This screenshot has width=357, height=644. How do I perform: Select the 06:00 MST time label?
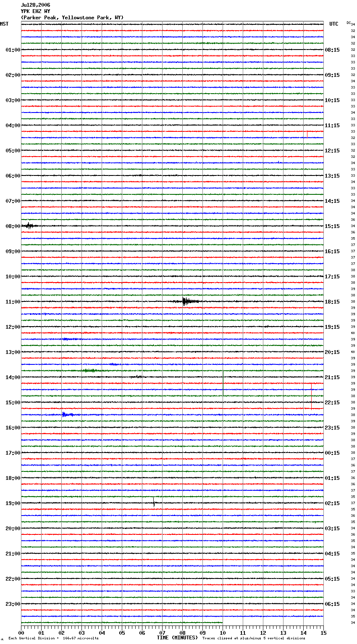[13, 176]
